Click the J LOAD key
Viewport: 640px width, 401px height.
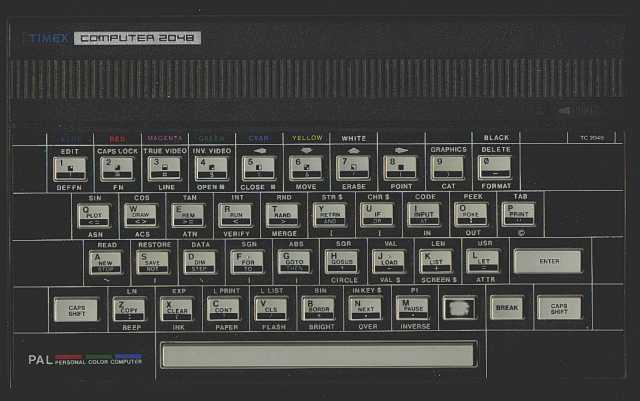389,261
